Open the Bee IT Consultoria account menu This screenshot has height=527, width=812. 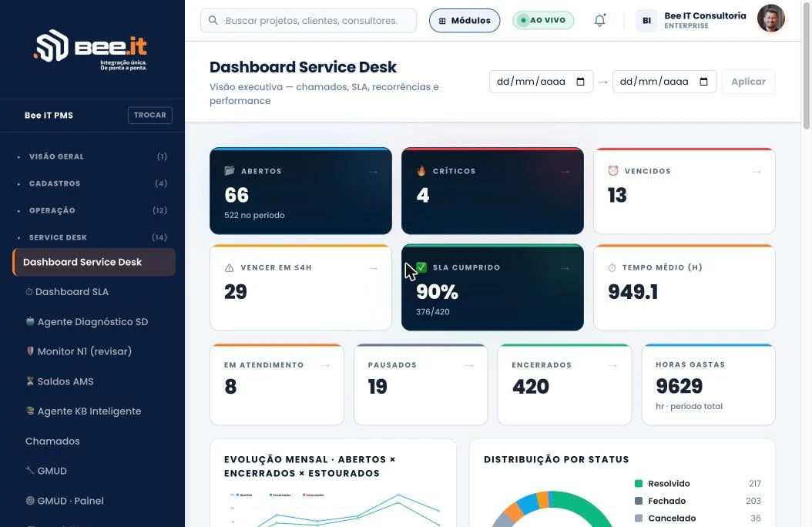click(705, 20)
